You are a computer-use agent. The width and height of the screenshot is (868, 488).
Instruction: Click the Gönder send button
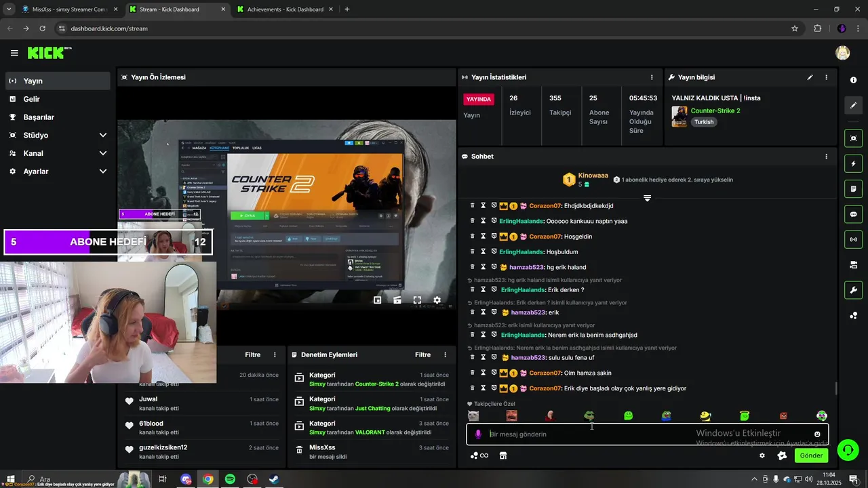point(811,455)
